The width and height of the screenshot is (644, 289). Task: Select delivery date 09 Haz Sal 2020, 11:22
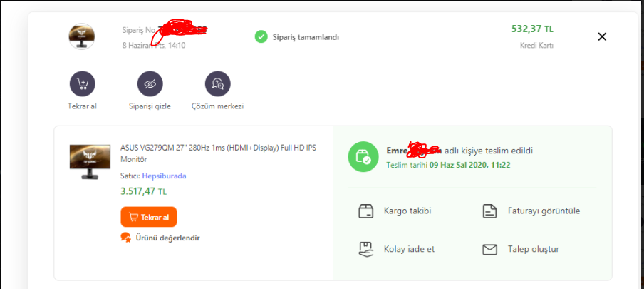pyautogui.click(x=470, y=165)
